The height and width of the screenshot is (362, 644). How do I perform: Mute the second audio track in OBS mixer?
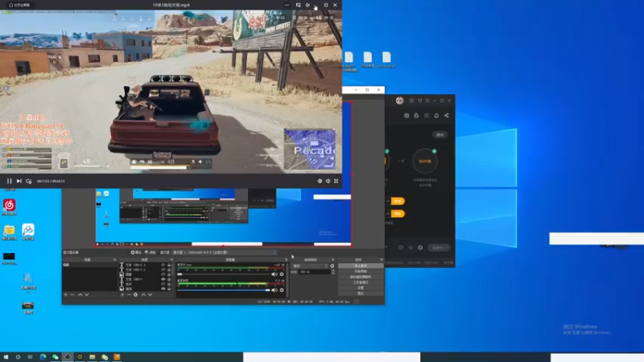(275, 290)
